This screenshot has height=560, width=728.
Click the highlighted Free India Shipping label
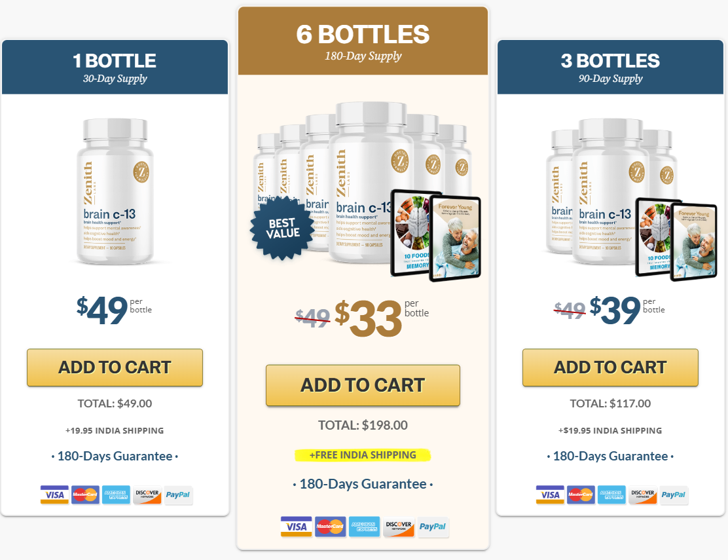tap(363, 455)
